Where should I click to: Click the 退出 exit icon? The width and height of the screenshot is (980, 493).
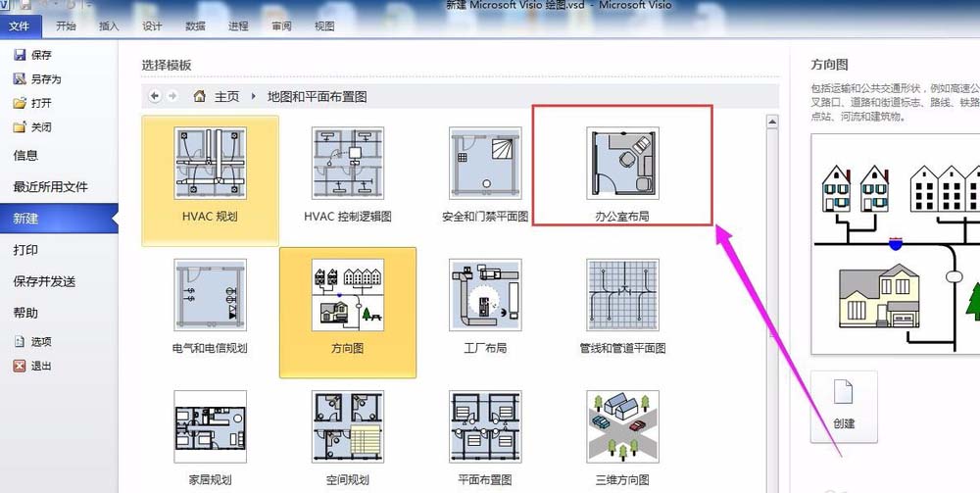(20, 367)
